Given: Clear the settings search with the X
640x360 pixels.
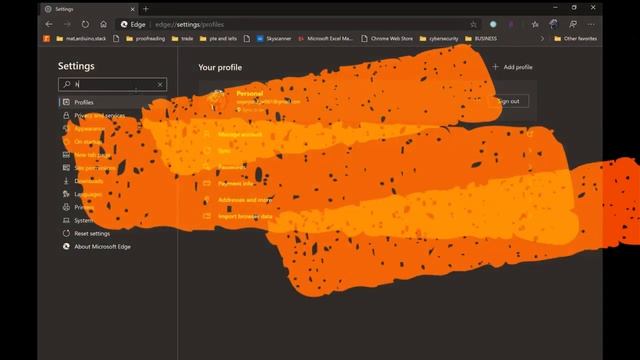Looking at the screenshot, I should 160,84.
